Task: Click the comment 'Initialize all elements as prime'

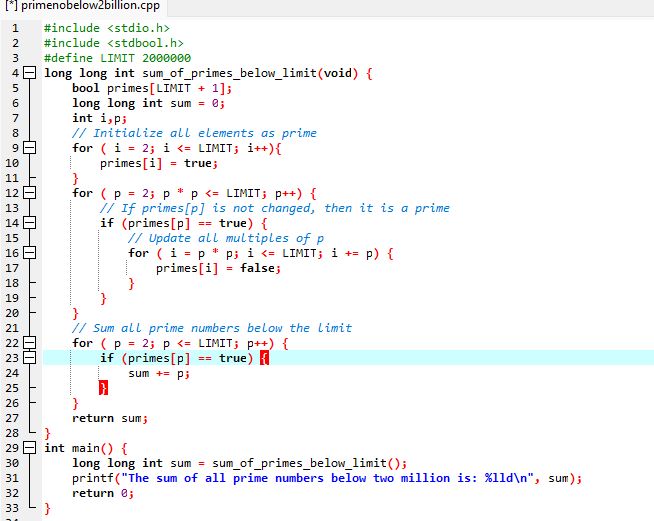Action: (x=194, y=133)
